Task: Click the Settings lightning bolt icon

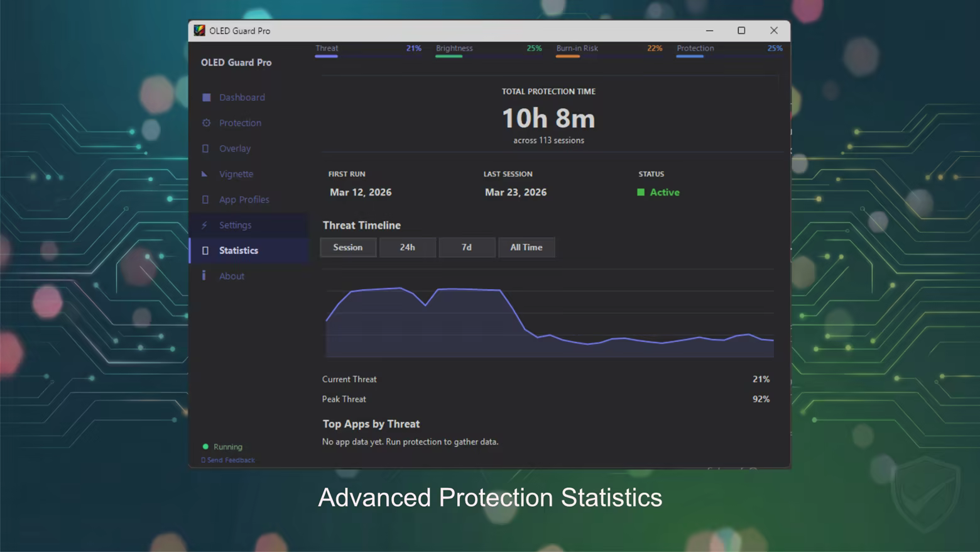Action: pos(205,225)
